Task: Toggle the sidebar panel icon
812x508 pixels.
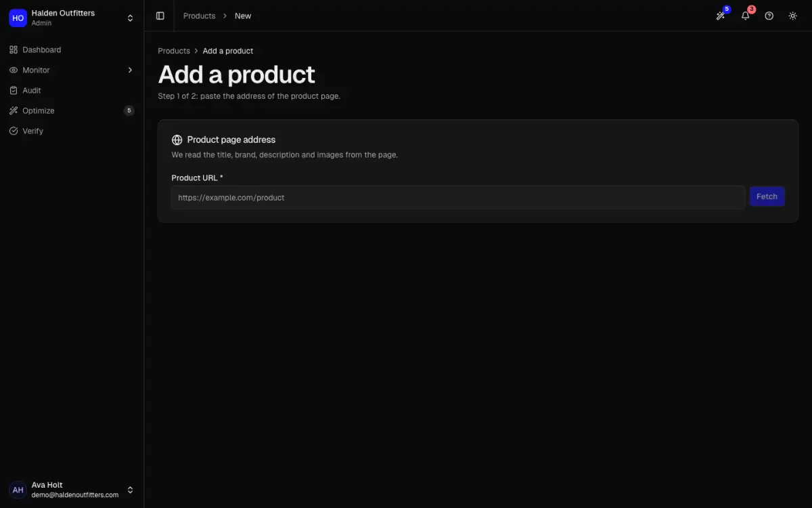Action: (x=160, y=16)
